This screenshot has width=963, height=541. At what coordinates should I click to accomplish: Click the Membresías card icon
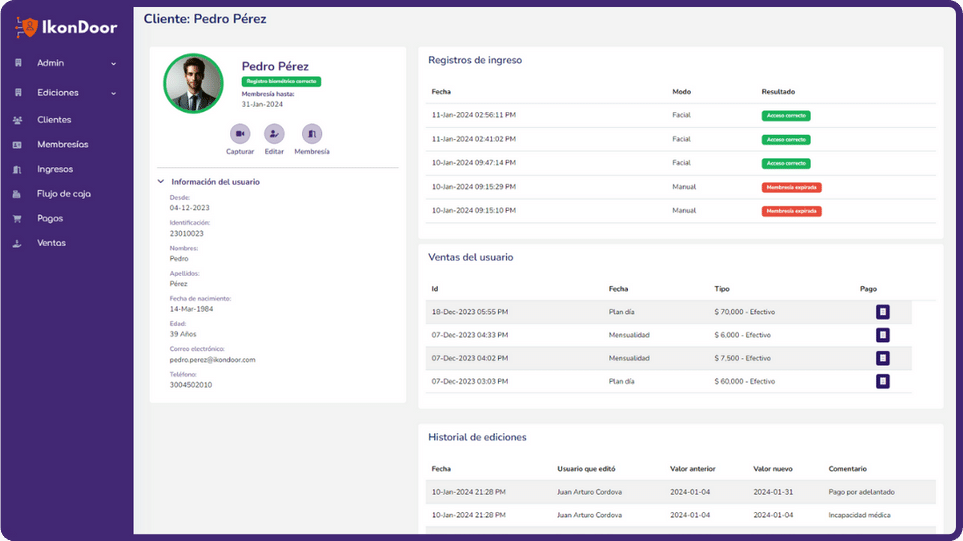coord(17,145)
